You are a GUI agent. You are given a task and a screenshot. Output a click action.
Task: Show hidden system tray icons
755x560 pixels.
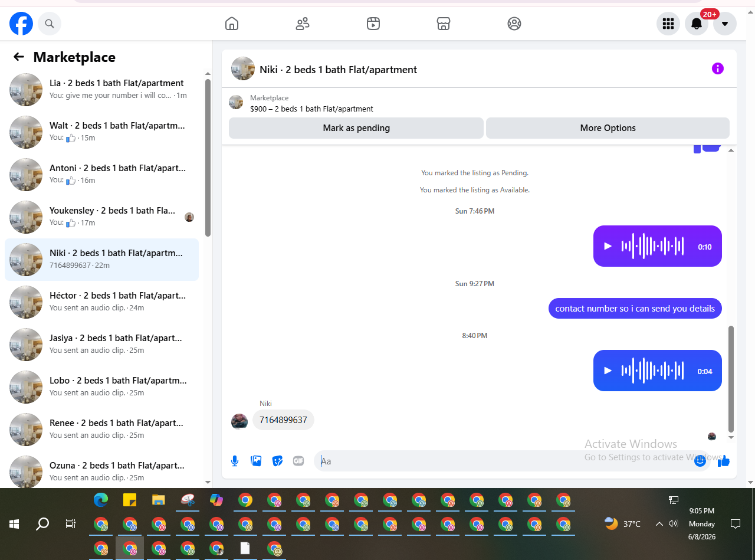click(659, 524)
